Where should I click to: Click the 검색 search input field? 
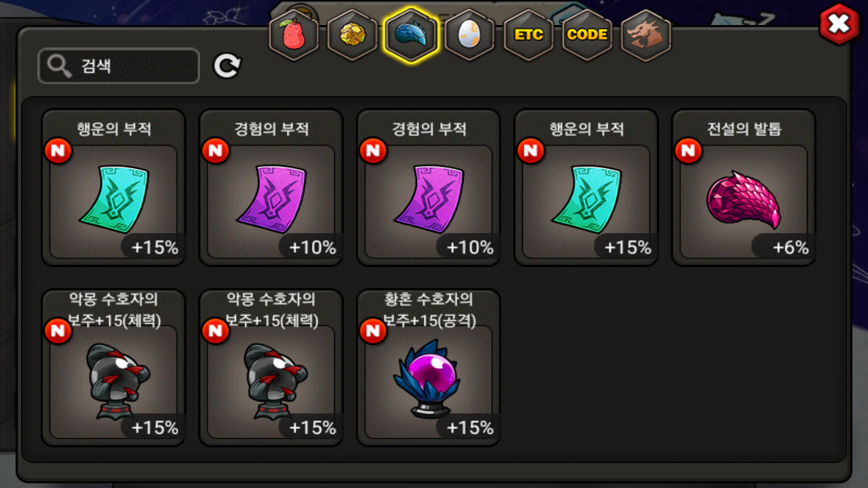(x=119, y=66)
